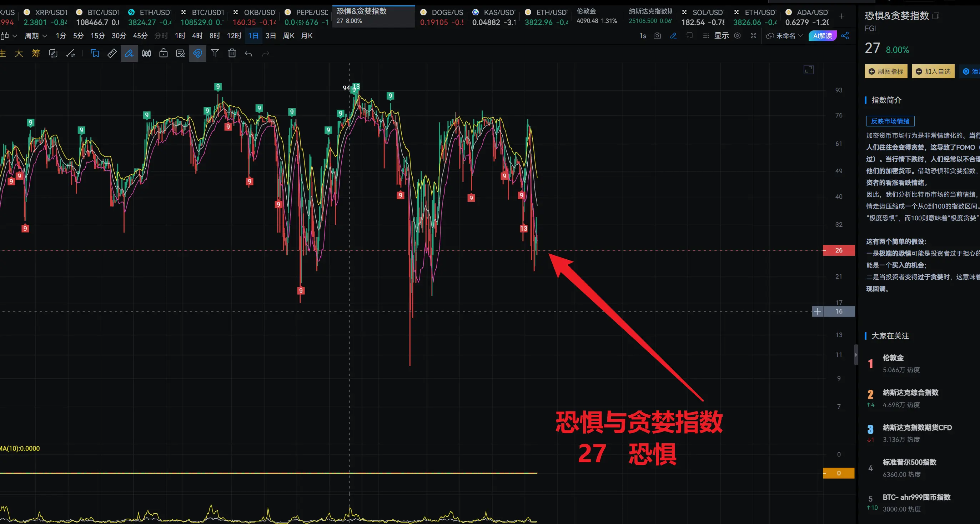
Task: Open the DOGE/USDT symbol tab
Action: click(x=442, y=17)
